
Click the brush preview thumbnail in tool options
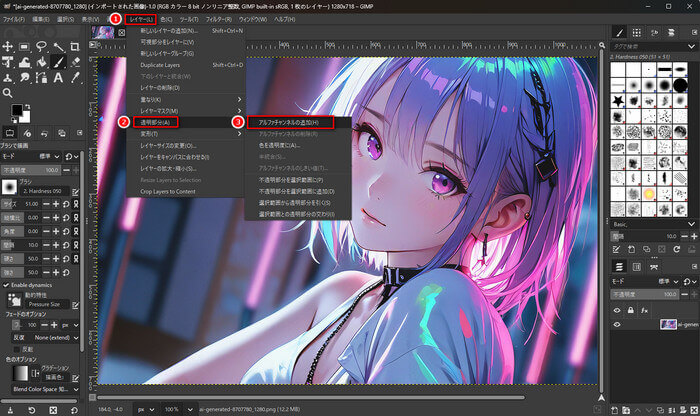coord(9,187)
